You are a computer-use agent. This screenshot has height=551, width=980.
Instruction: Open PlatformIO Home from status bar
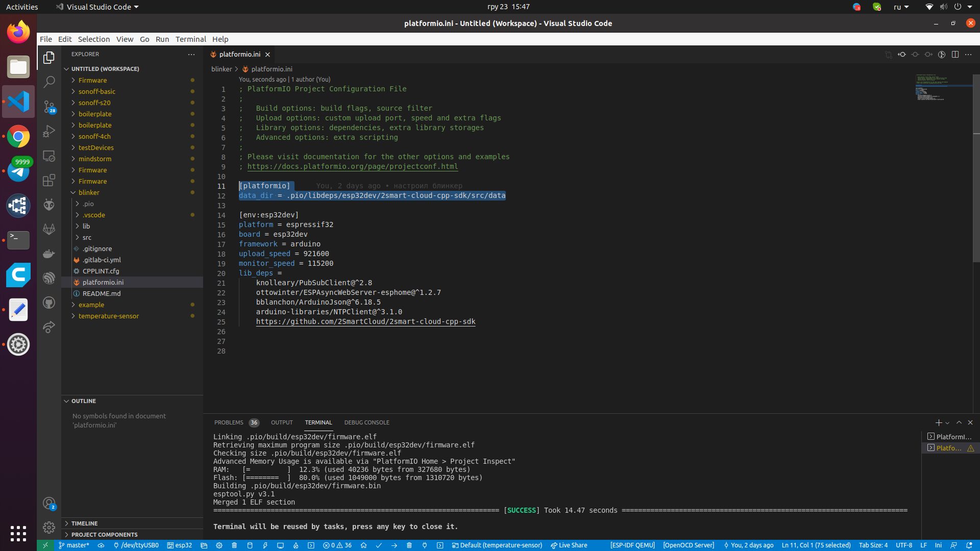pos(363,545)
